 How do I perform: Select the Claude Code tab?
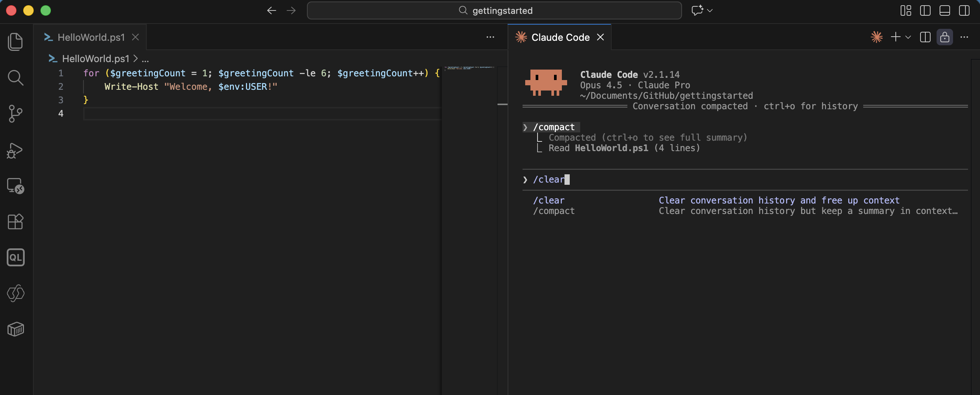[560, 37]
